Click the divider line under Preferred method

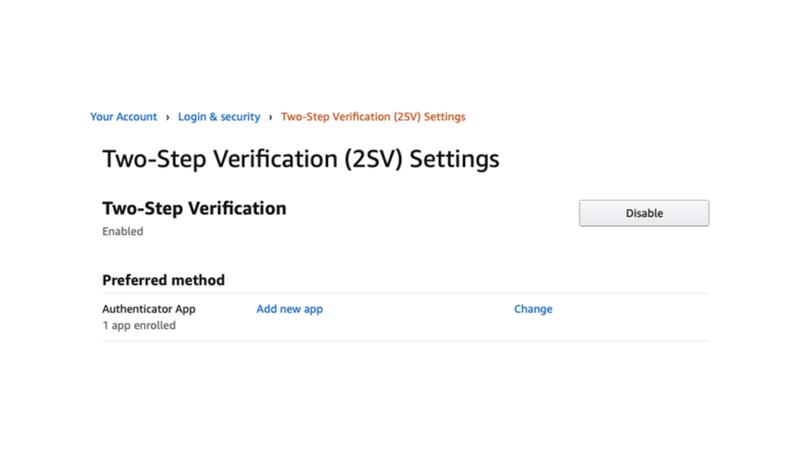(405, 293)
